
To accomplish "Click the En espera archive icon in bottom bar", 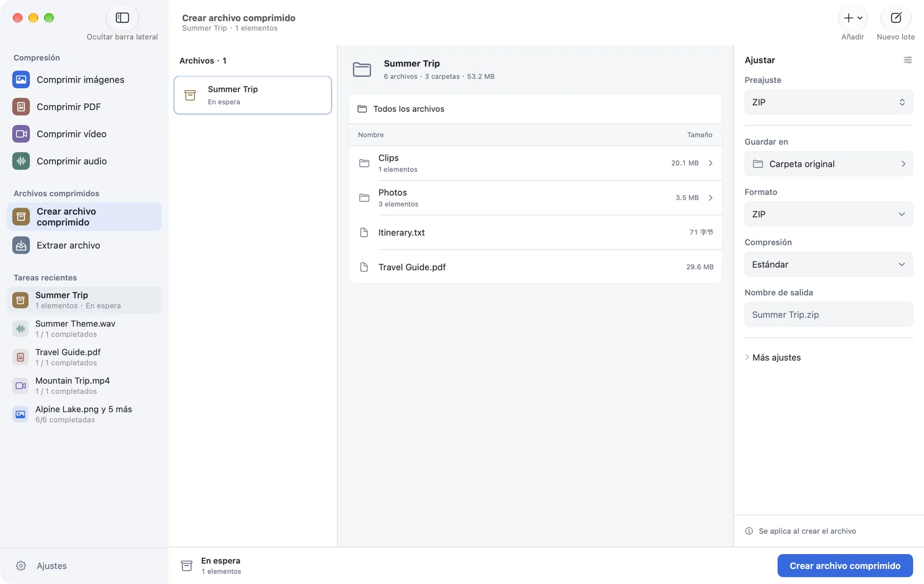I will [x=187, y=566].
